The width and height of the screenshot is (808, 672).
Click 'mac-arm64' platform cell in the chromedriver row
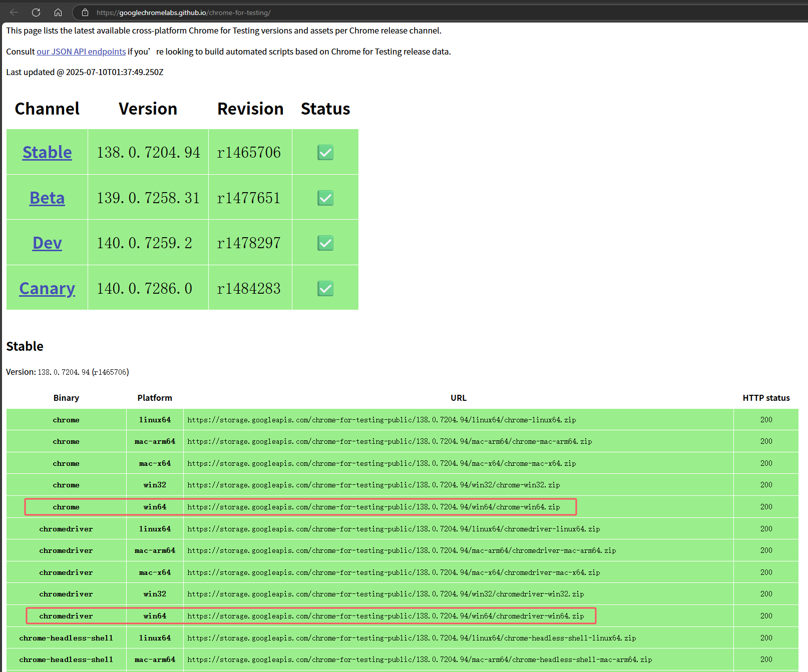(x=155, y=550)
